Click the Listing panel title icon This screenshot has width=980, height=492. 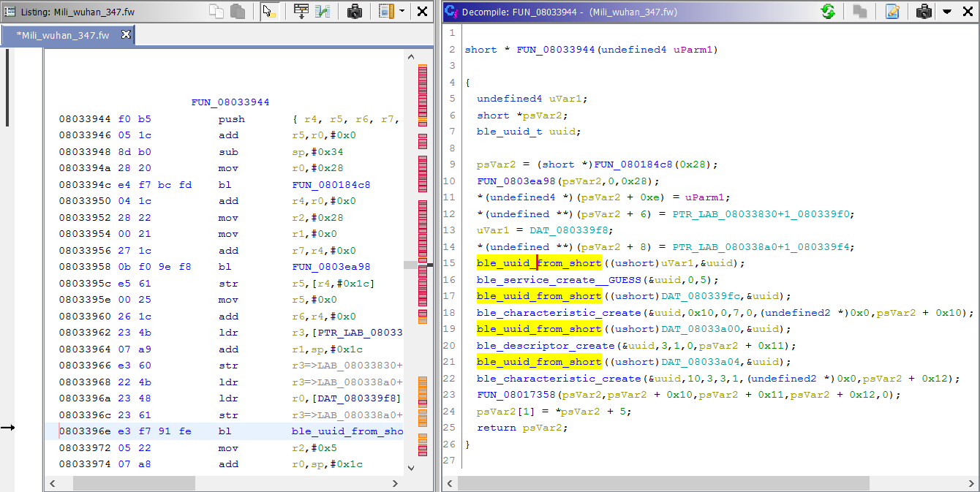pyautogui.click(x=10, y=11)
